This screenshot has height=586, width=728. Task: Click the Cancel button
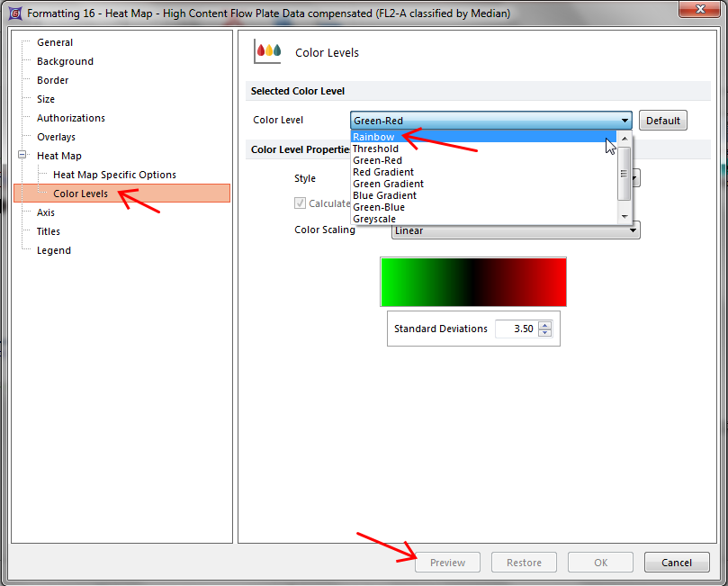pyautogui.click(x=677, y=563)
